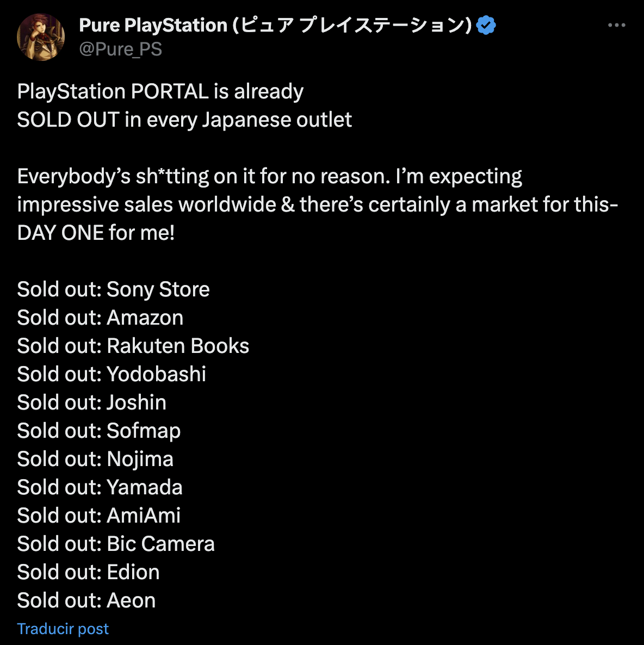This screenshot has width=644, height=645.
Task: Click the 'SOLD OUT in every Japanese outlet' line
Action: point(184,120)
